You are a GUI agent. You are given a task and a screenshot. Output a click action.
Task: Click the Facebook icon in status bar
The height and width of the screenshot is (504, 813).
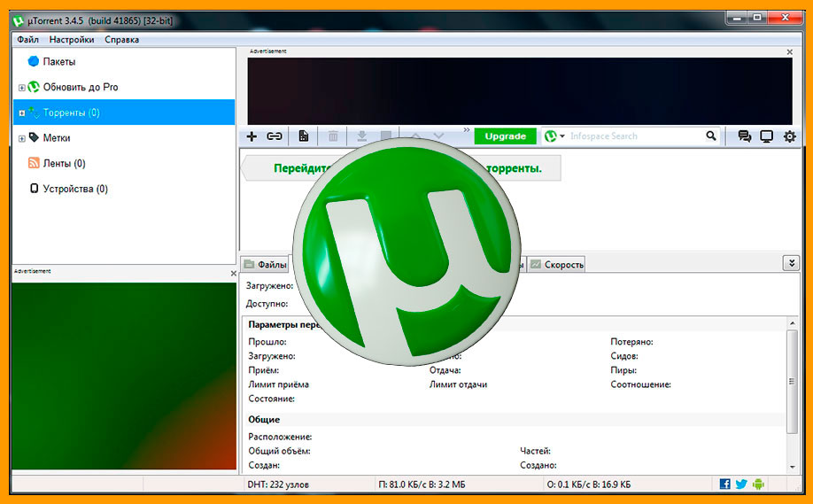724,484
